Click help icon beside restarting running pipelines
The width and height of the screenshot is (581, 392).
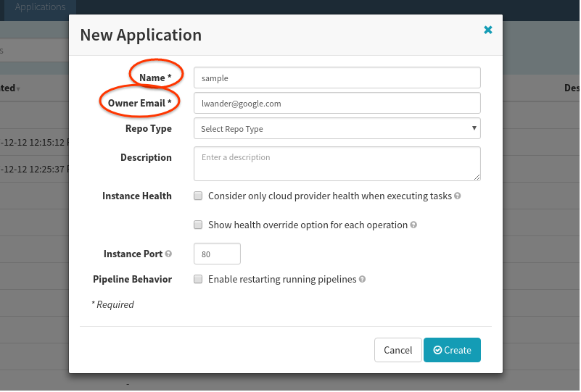pos(362,279)
